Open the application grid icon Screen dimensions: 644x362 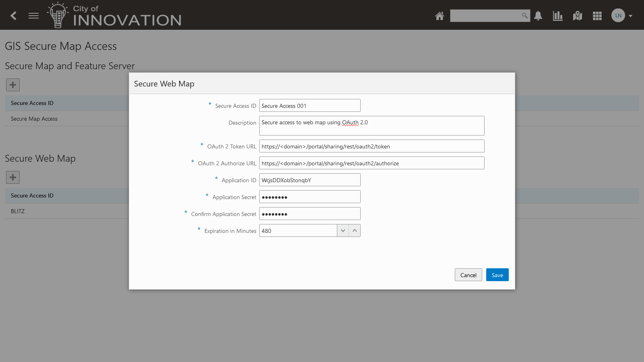point(597,16)
